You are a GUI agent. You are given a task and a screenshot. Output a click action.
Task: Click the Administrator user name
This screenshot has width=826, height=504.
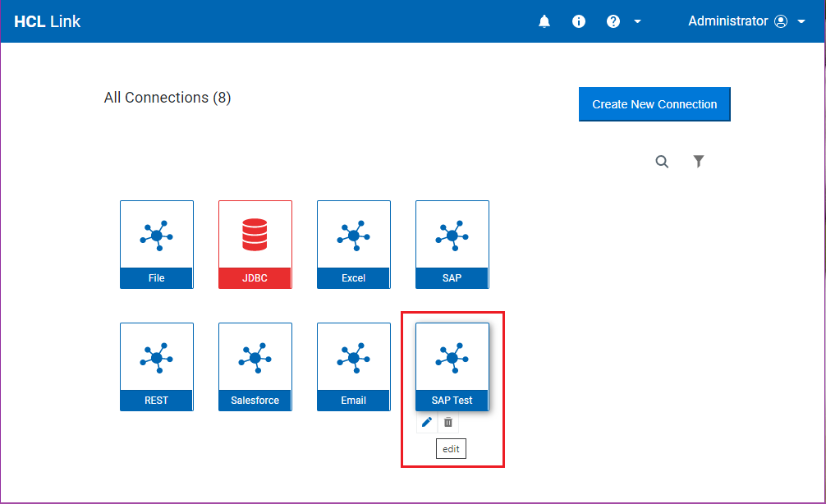pos(728,21)
